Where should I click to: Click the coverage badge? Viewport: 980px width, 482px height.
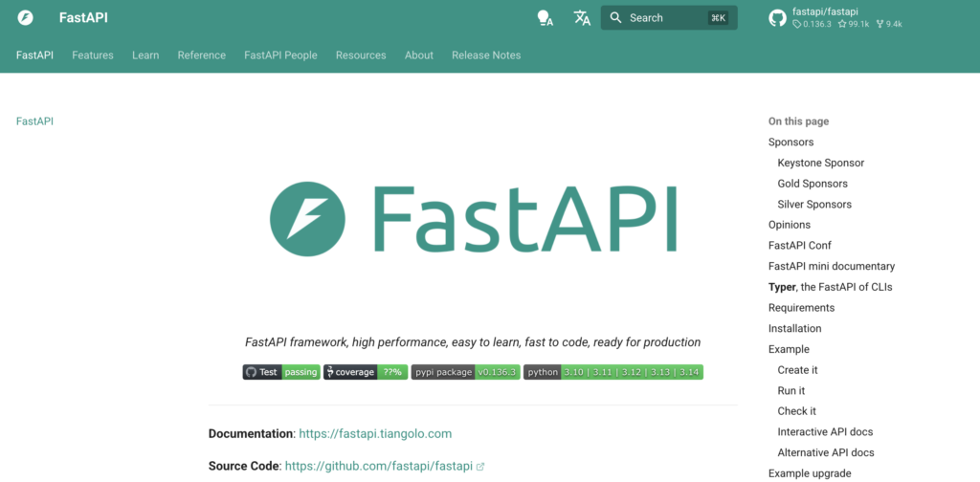point(366,372)
